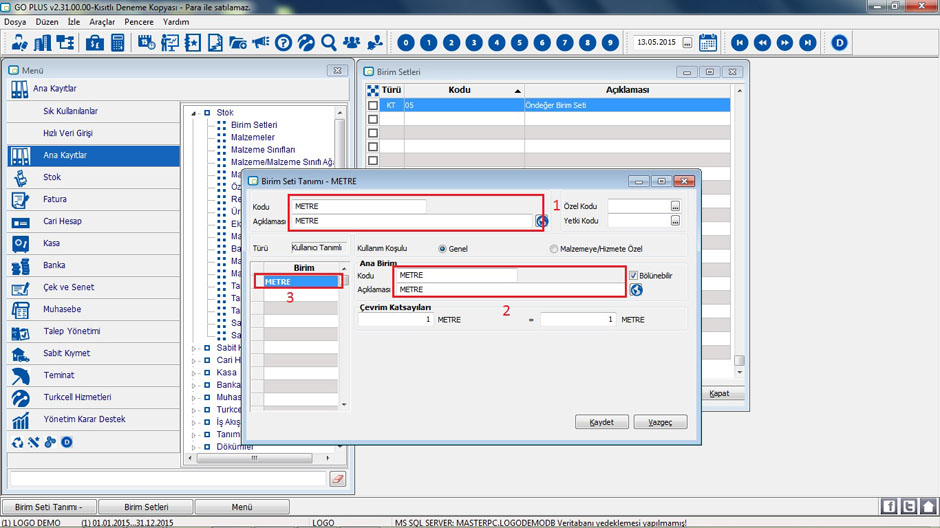Open the Özel Kodu lookup button
The width and height of the screenshot is (940, 528).
pyautogui.click(x=675, y=206)
